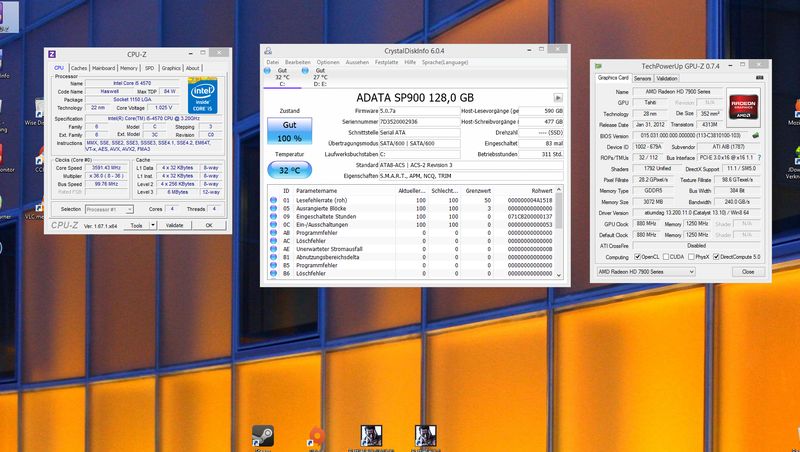Open the Bearbeiten menu

[297, 62]
